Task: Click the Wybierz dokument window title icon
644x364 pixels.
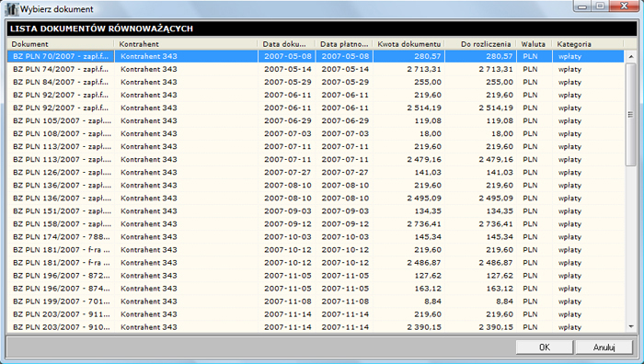Action: (11, 9)
